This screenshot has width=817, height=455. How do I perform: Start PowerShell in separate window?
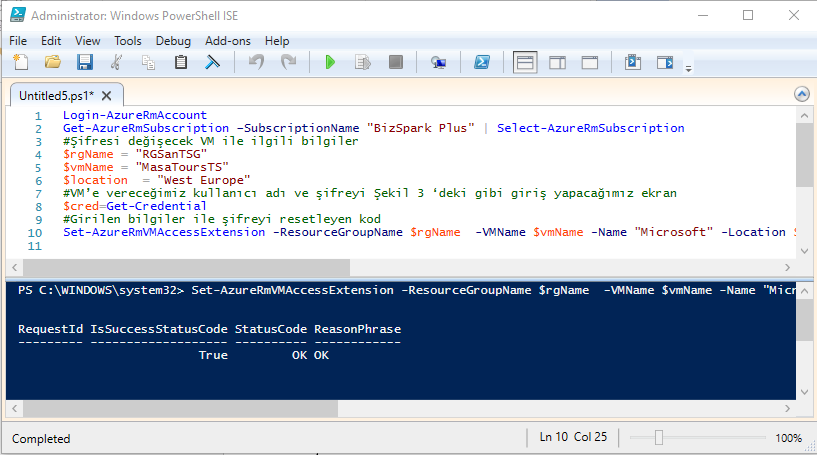click(481, 63)
